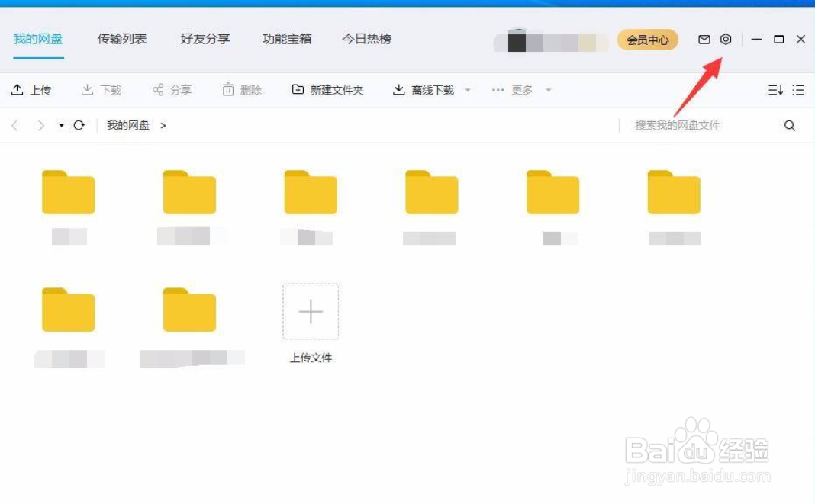Open the 上传 (Upload) tool
Screen dimensions: 815x504
[33, 89]
